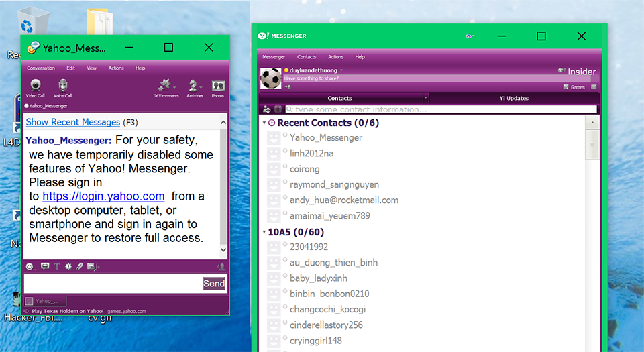Screen dimensions: 644x352
Task: Open the IMVironments dropdown arrow
Action: [x=174, y=87]
